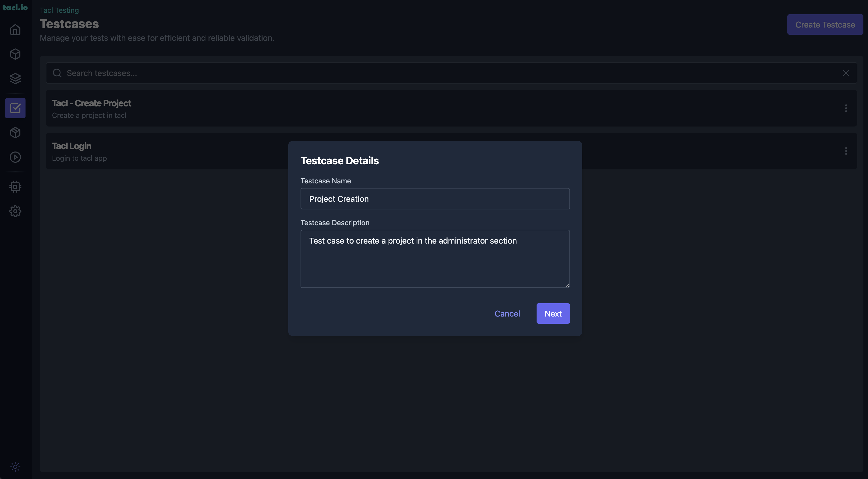
Task: Open the Tacl - Create Project testcase
Action: pyautogui.click(x=452, y=108)
